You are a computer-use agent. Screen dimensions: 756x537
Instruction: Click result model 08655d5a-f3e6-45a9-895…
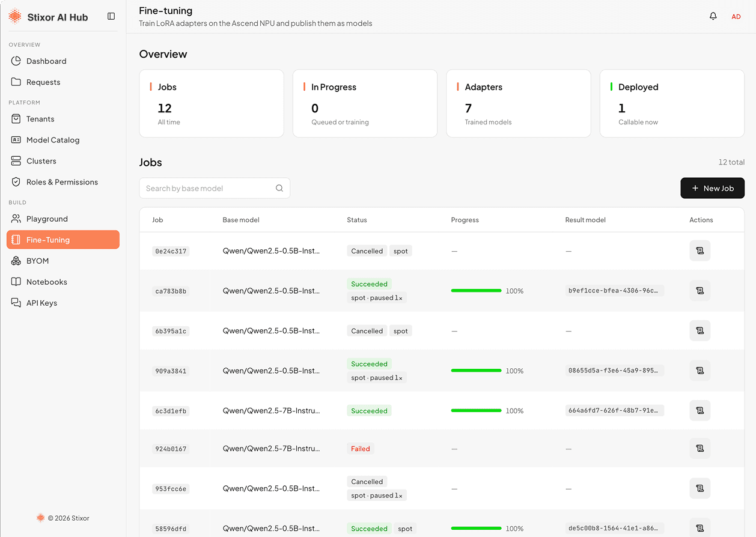click(x=615, y=371)
